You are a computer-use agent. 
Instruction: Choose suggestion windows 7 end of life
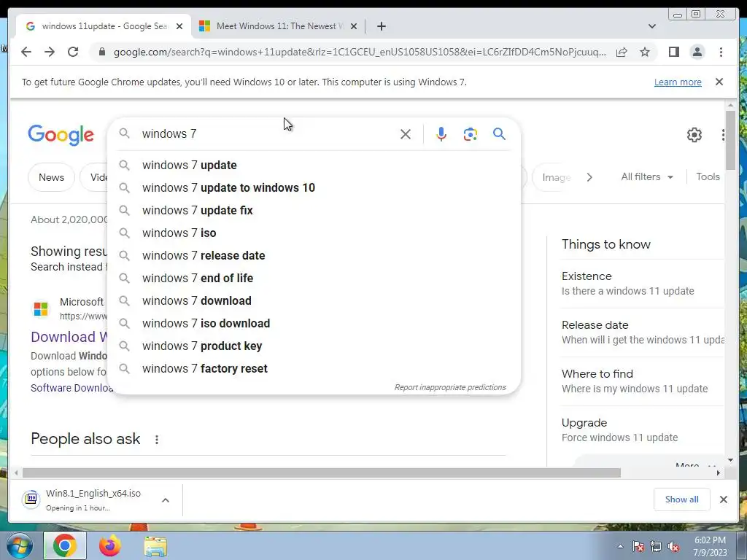[x=314, y=278]
